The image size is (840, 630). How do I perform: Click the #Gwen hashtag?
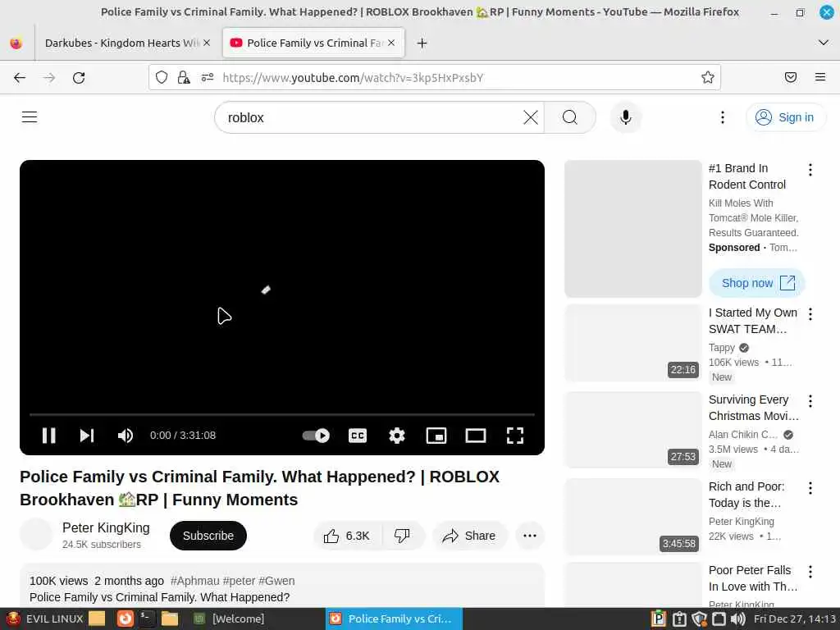(x=276, y=581)
